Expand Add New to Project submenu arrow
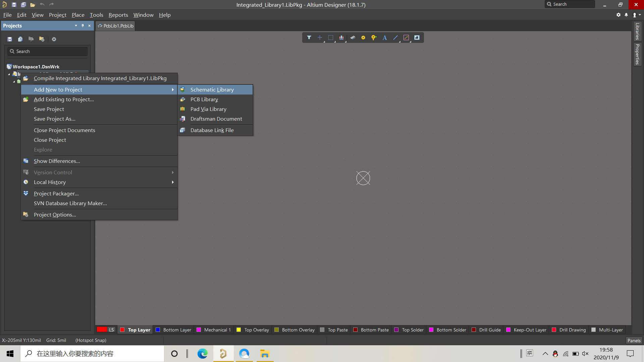Viewport: 644px width, 362px height. pos(173,89)
